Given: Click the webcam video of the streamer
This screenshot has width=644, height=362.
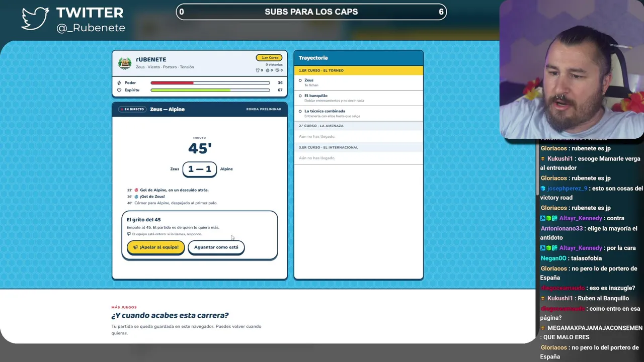Looking at the screenshot, I should (572, 69).
